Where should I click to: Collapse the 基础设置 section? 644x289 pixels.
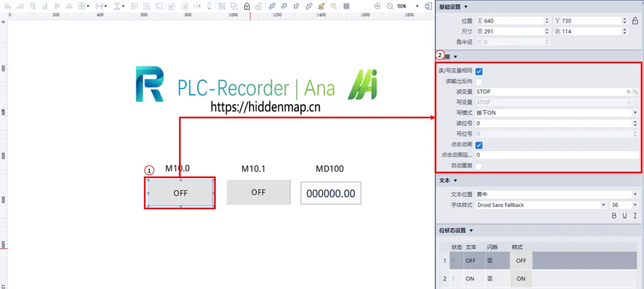coord(465,7)
